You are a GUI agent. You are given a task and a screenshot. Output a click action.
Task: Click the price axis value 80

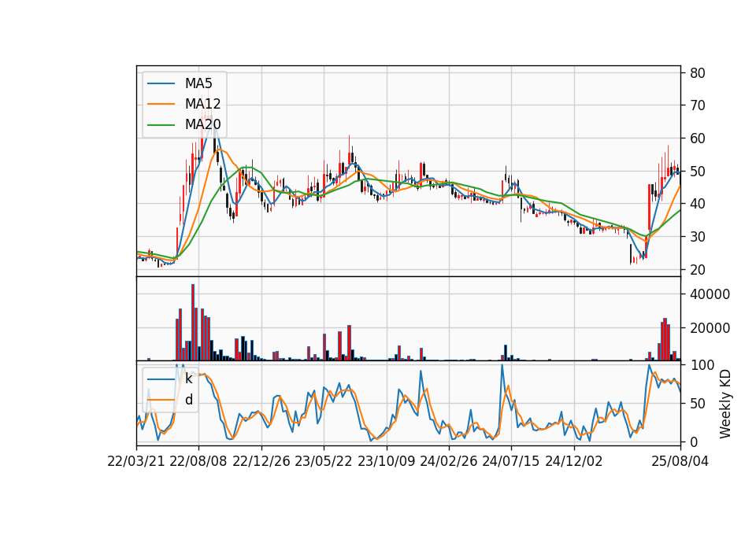tap(698, 73)
